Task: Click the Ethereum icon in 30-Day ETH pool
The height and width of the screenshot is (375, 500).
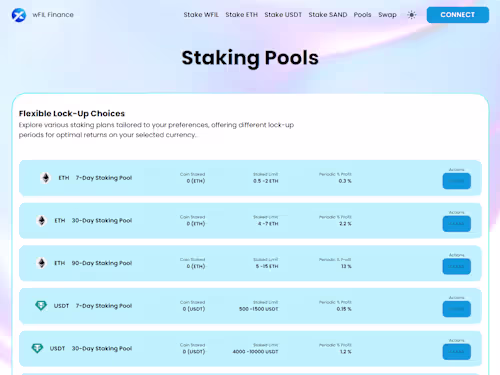Action: point(42,220)
